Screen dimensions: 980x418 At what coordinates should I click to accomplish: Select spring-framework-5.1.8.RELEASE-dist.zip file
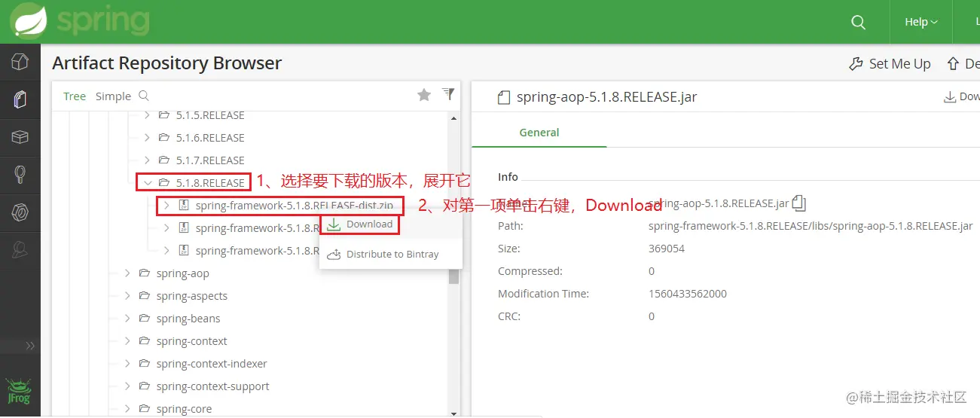click(x=295, y=206)
